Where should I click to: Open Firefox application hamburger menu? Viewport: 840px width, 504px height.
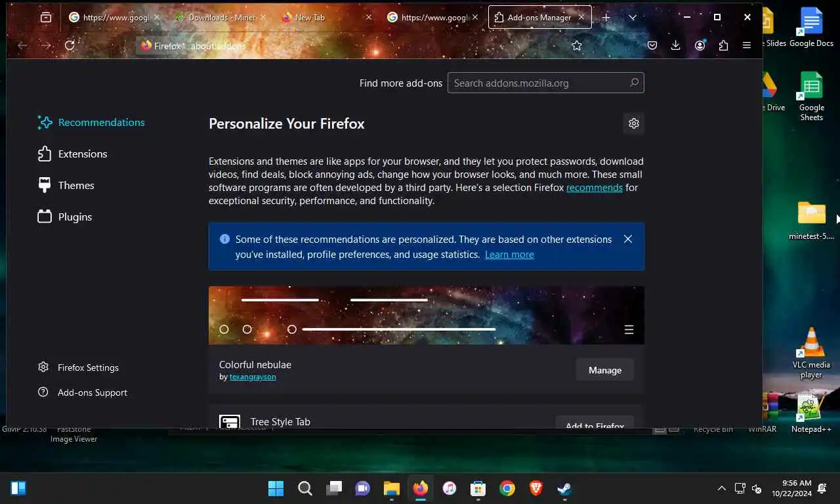[747, 45]
